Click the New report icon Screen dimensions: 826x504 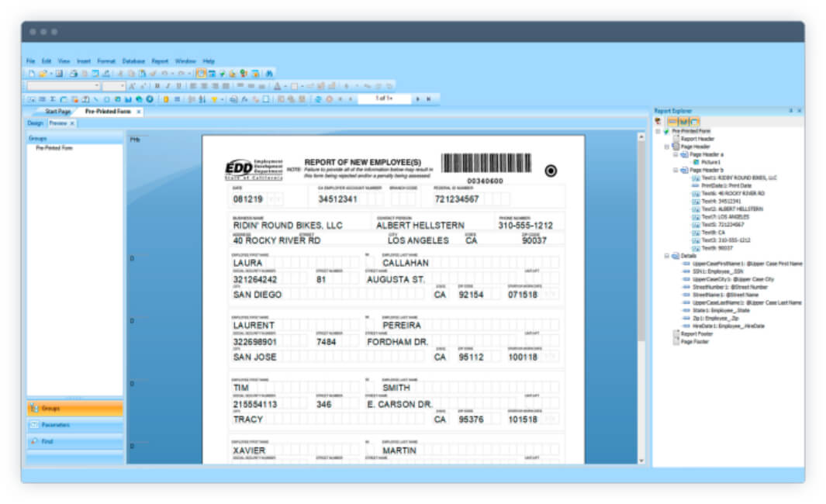point(32,74)
